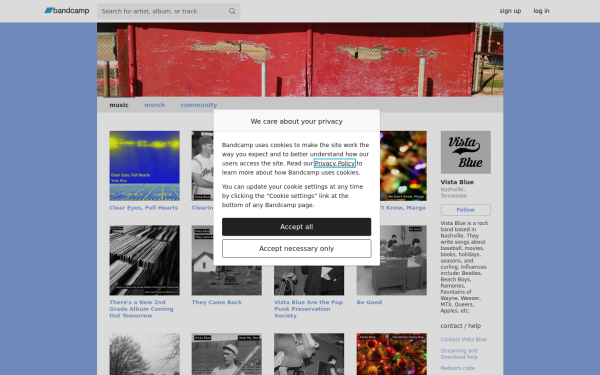Viewport: 600px width, 375px height.
Task: Click Vista Blue Are the Pop Punk title
Action: pyautogui.click(x=308, y=309)
